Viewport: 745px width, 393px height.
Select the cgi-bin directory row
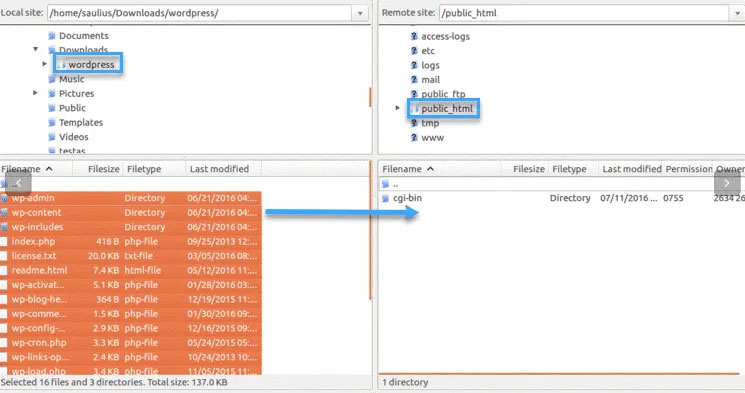(x=562, y=198)
